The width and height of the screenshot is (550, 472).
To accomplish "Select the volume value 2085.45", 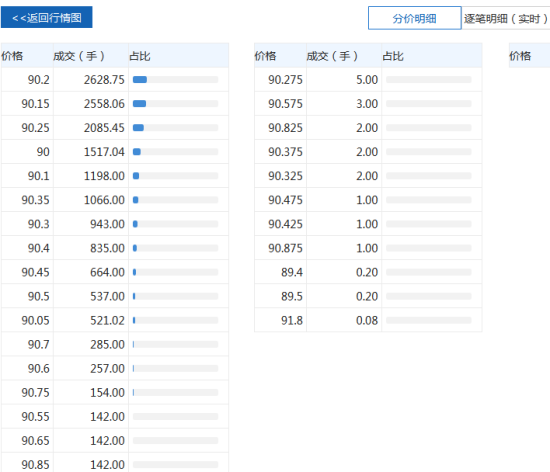I will (104, 128).
